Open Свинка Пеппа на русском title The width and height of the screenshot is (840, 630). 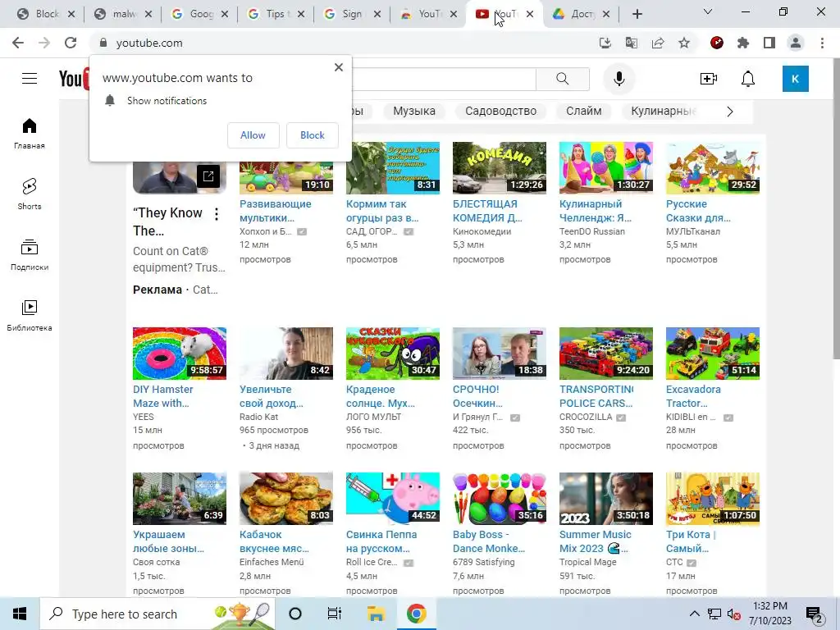pyautogui.click(x=381, y=541)
